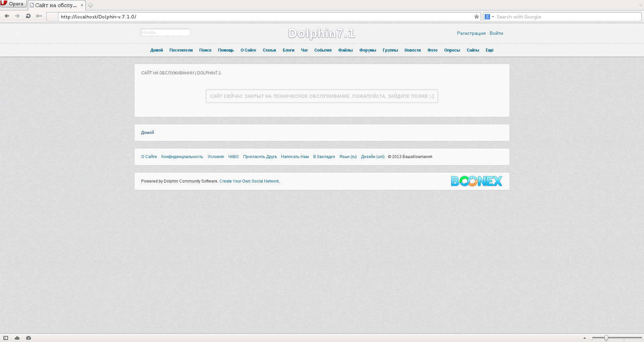The width and height of the screenshot is (644, 342).
Task: Open the Ещё navigation dropdown
Action: click(489, 50)
